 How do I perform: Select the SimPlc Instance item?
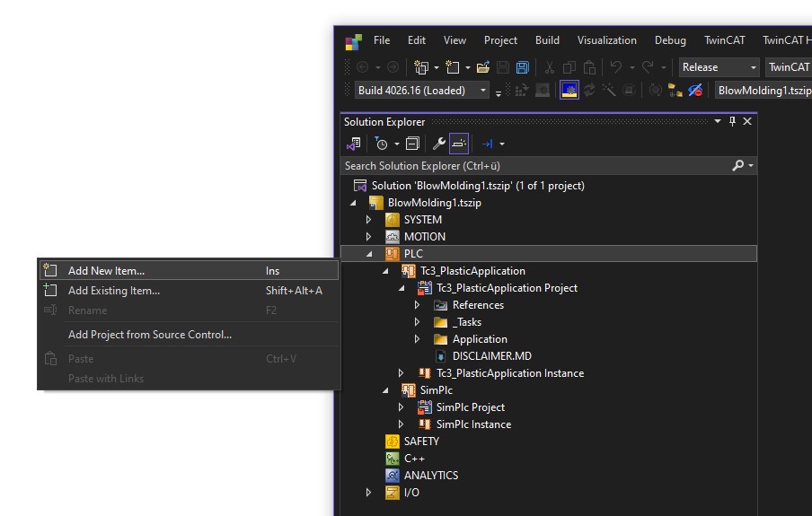click(x=473, y=424)
